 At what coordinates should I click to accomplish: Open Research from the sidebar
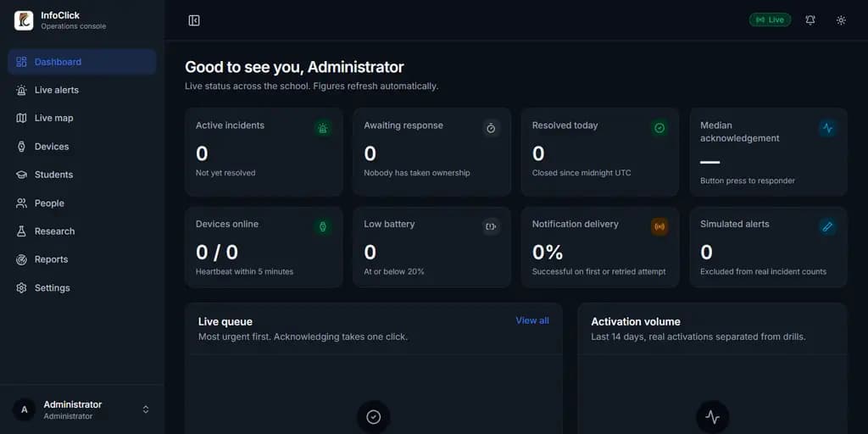82,231
